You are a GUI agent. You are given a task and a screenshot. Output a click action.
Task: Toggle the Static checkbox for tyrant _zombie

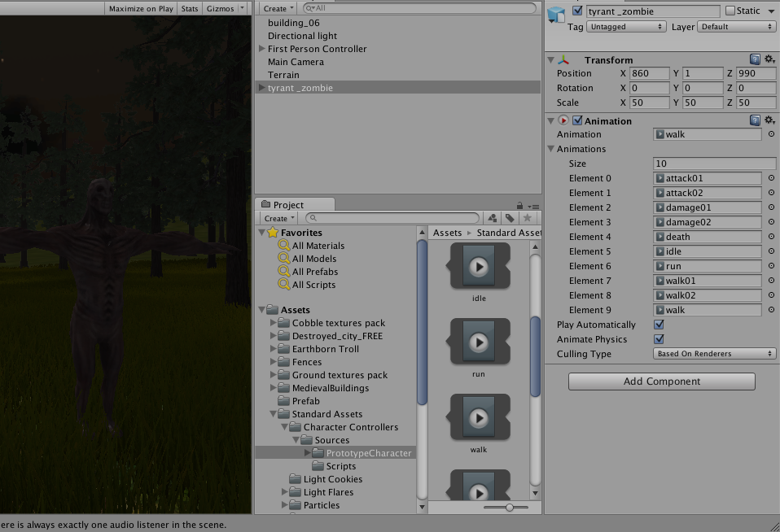point(730,11)
